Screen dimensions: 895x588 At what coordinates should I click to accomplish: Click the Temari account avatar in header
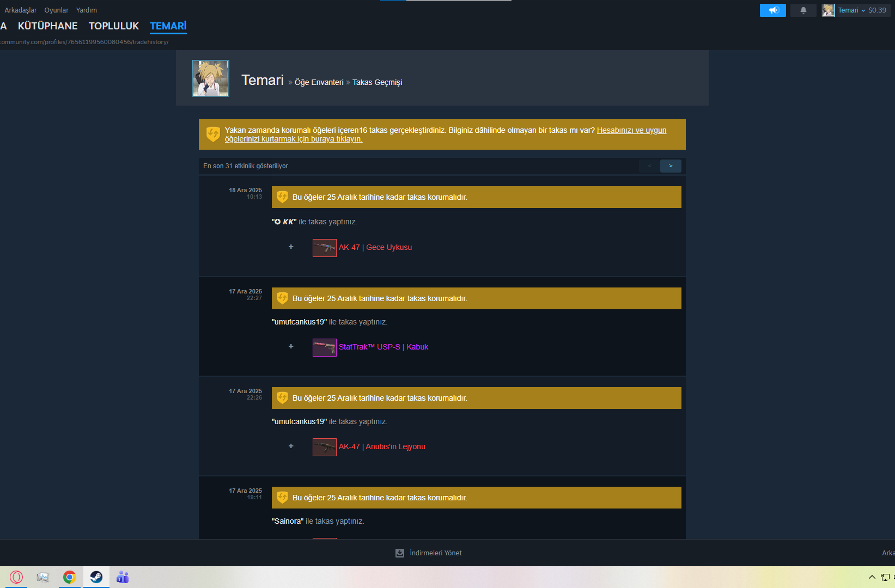[829, 10]
